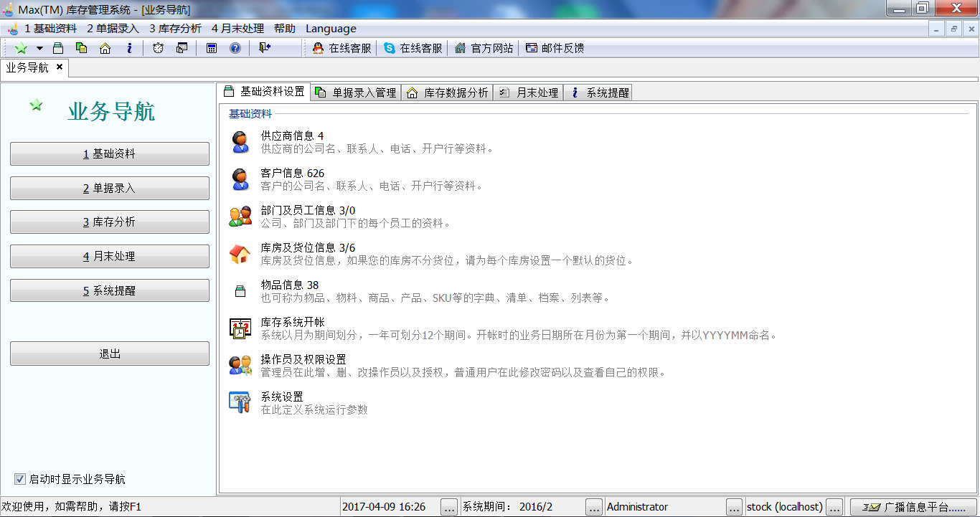Click the ellipsis button beside Administrator
This screenshot has height=517, width=980.
coord(735,507)
